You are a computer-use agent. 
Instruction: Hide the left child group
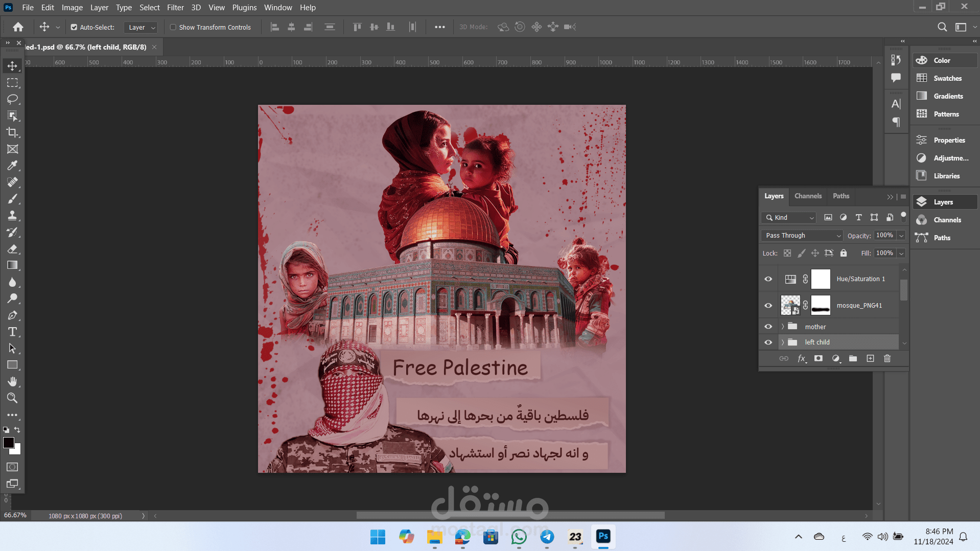click(x=768, y=342)
